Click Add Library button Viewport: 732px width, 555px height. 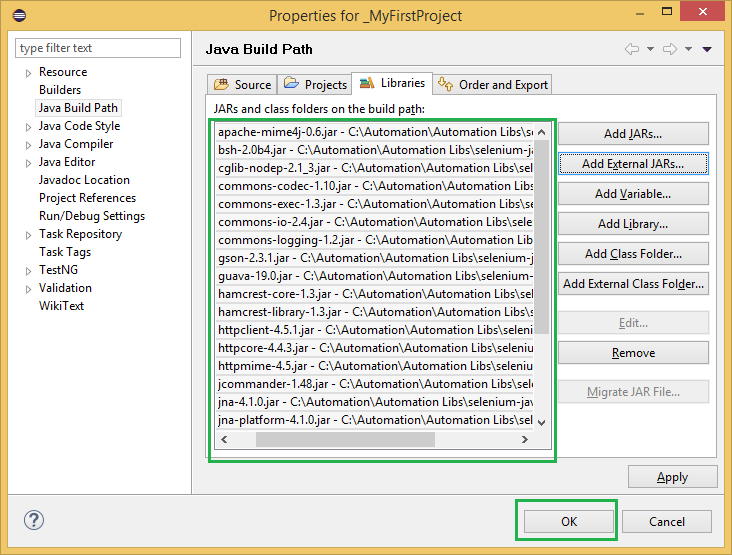(x=632, y=224)
